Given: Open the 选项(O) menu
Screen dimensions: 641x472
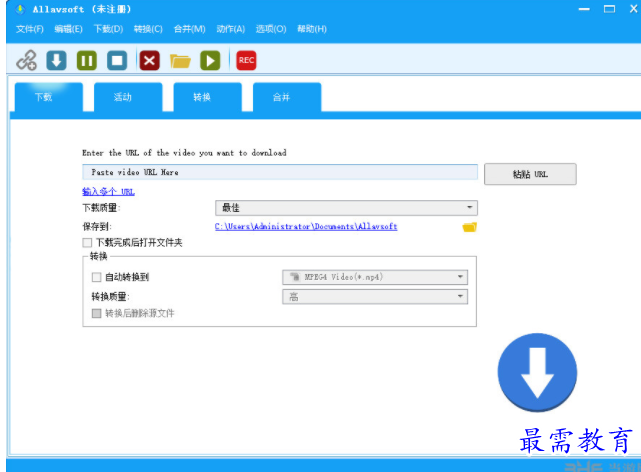Looking at the screenshot, I should [x=271, y=29].
